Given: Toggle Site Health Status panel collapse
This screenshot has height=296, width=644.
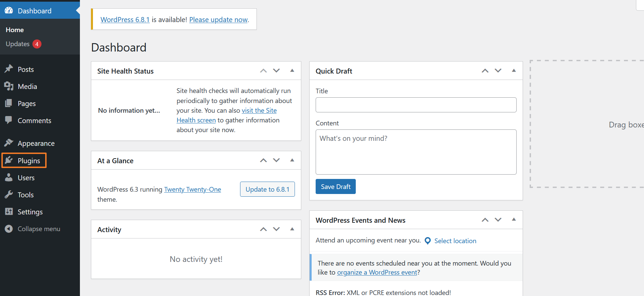Looking at the screenshot, I should pyautogui.click(x=292, y=71).
